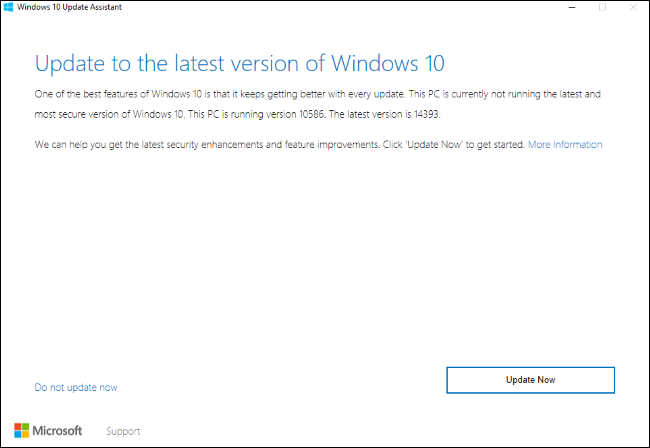This screenshot has width=650, height=448.
Task: Open the Support link in the footer
Action: point(123,431)
